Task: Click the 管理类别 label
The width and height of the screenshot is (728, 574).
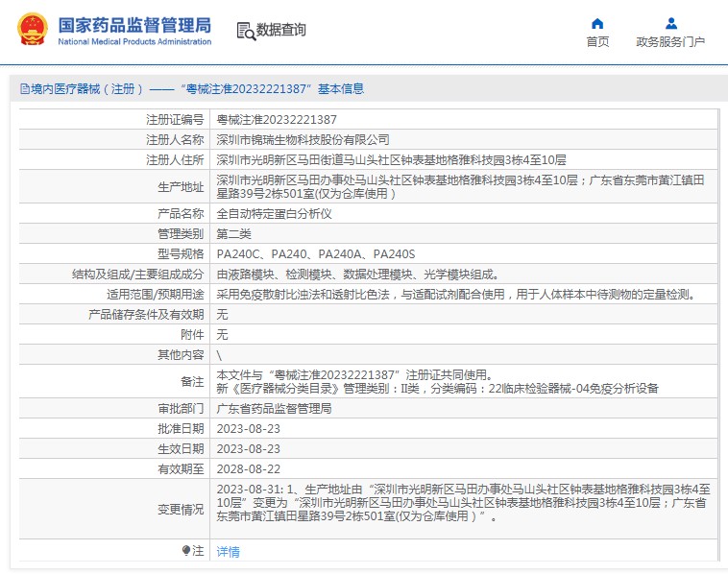Action: (x=181, y=234)
